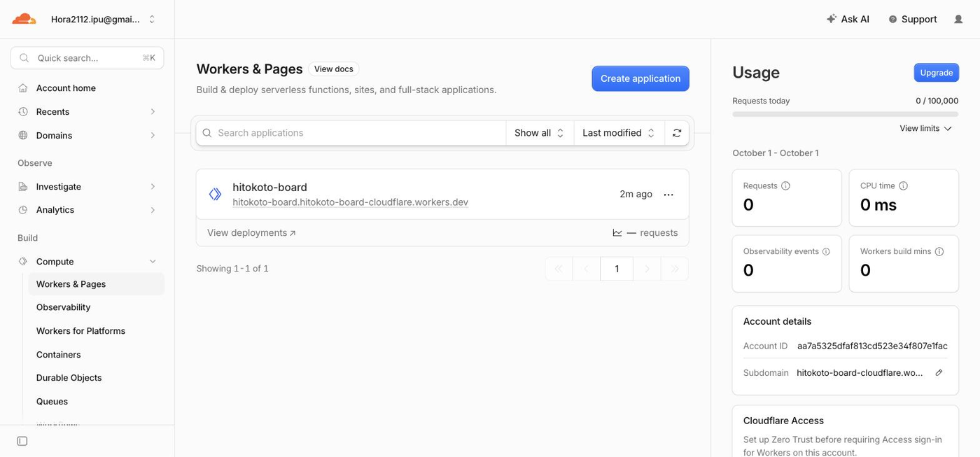
Task: Click the hitokoto-board worker icon
Action: (215, 194)
